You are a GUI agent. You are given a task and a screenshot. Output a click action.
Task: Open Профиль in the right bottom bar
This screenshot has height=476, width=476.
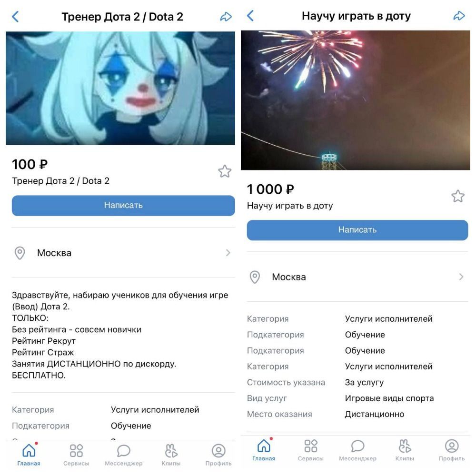pyautogui.click(x=451, y=450)
